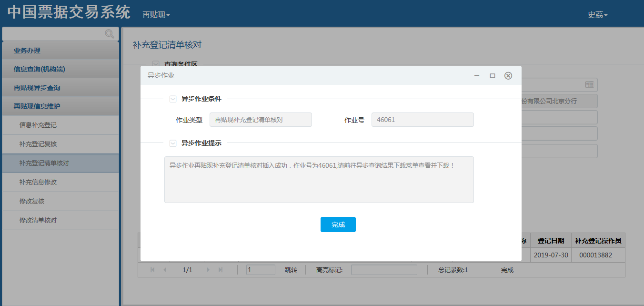This screenshot has height=306, width=644.
Task: Open 再贴现异步查询 in the sidebar
Action: (x=60, y=88)
